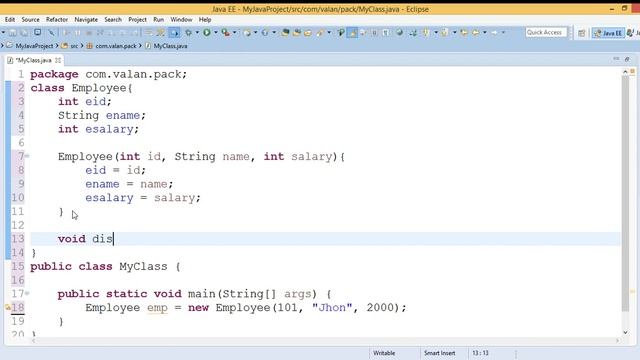Screen dimensions: 640x360
Task: Switch to the Java EE perspective
Action: click(x=608, y=33)
